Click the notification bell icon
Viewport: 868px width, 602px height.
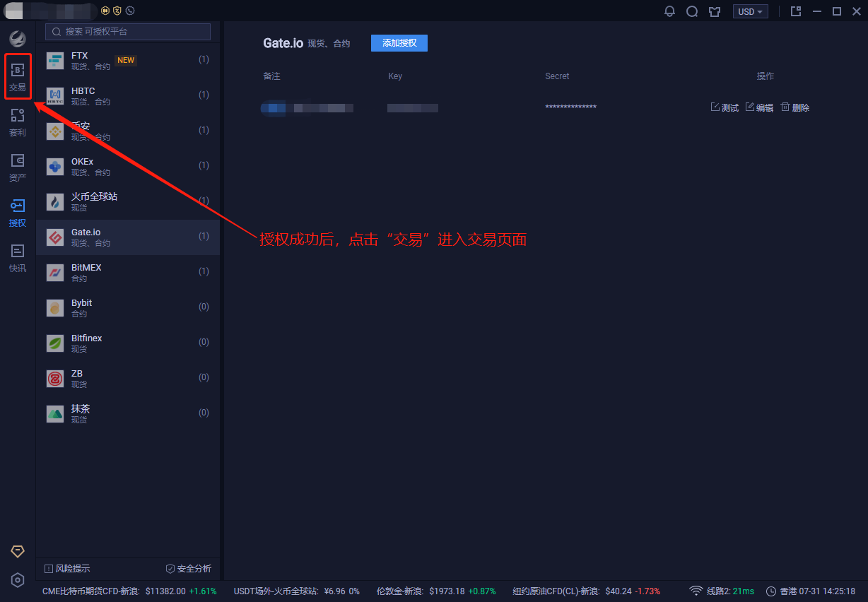coord(669,11)
